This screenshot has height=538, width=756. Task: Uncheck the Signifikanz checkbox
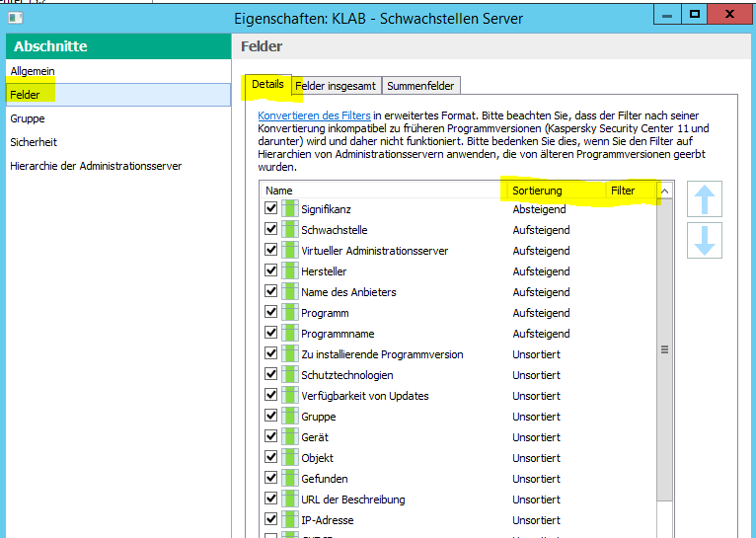(270, 209)
